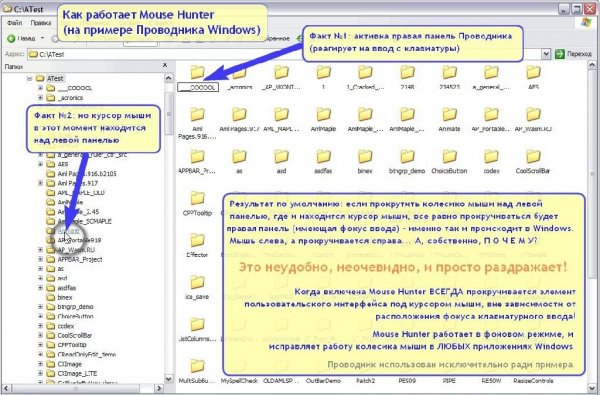Select the btngrp_demo folder icon in right pane
Screen dimensions: 600x395
[407, 156]
